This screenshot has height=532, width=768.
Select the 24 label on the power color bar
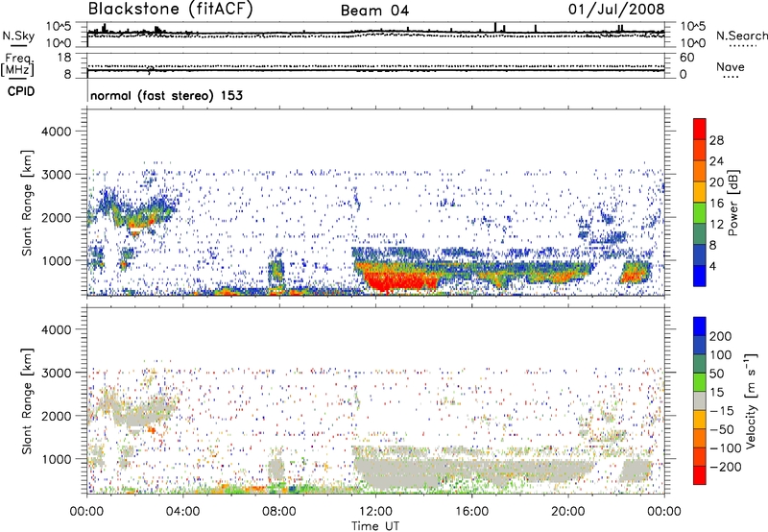click(716, 161)
